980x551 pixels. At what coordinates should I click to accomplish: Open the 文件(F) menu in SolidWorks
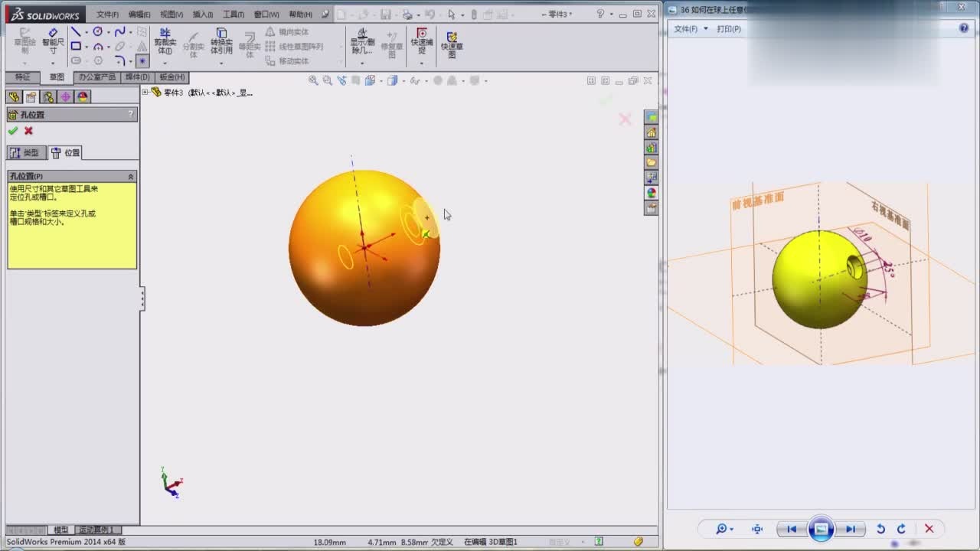point(107,15)
